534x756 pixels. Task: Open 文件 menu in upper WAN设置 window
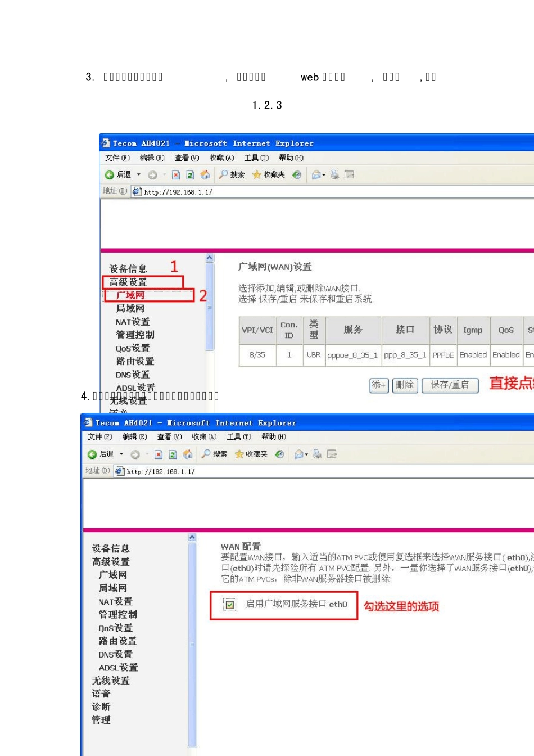click(117, 158)
